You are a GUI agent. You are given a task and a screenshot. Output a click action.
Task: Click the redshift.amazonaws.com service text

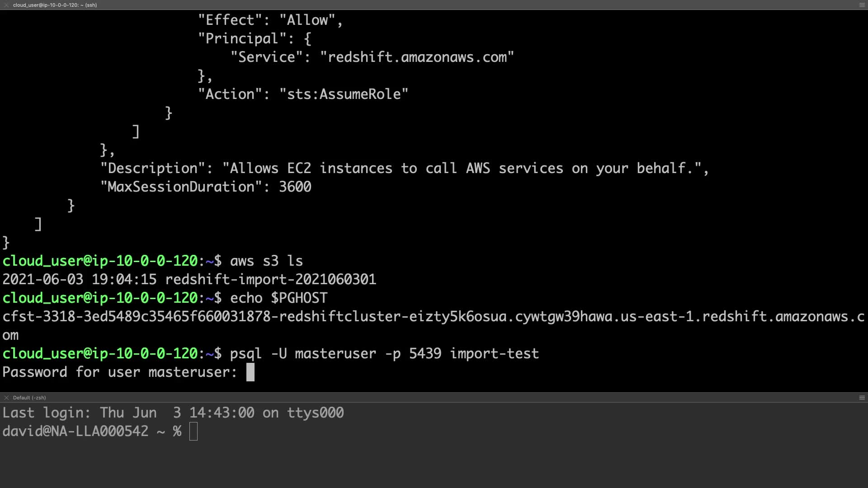click(417, 57)
